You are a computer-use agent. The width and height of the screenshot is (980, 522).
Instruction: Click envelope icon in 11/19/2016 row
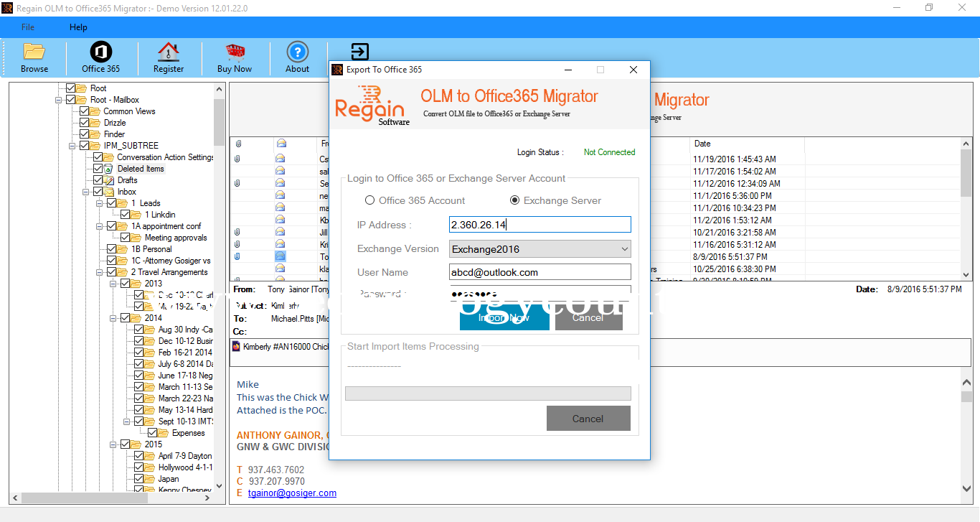[281, 159]
